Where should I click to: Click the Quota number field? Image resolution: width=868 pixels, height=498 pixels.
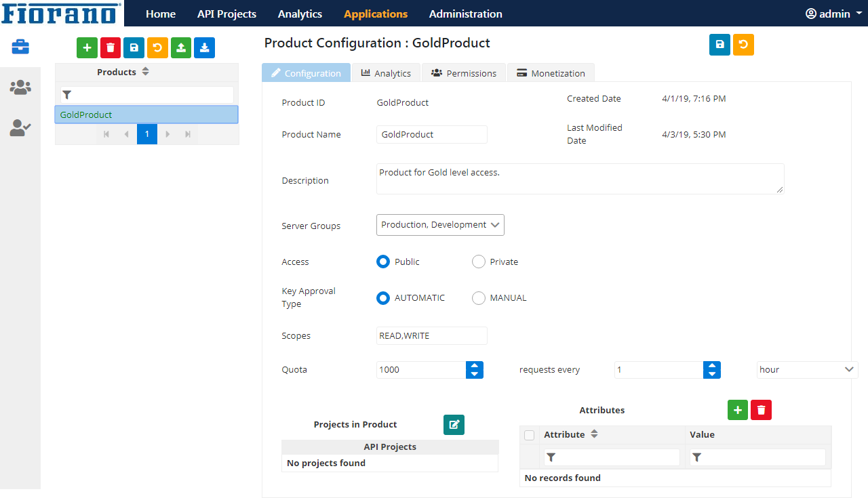(x=421, y=370)
